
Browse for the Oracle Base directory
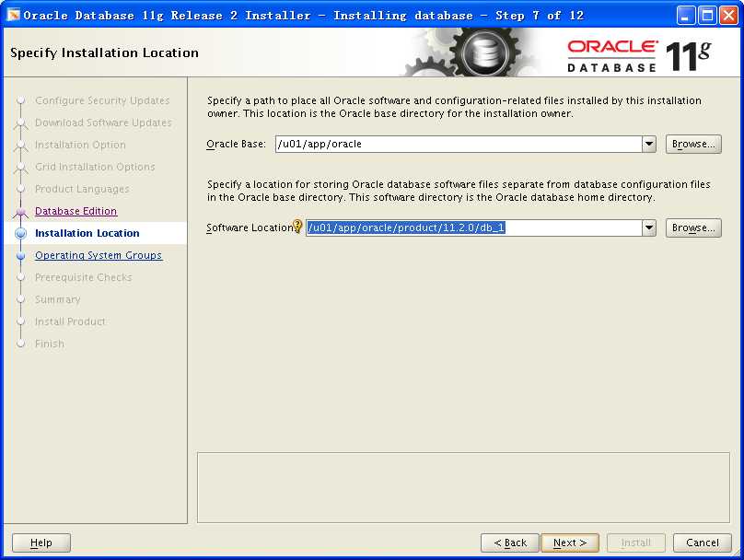693,144
